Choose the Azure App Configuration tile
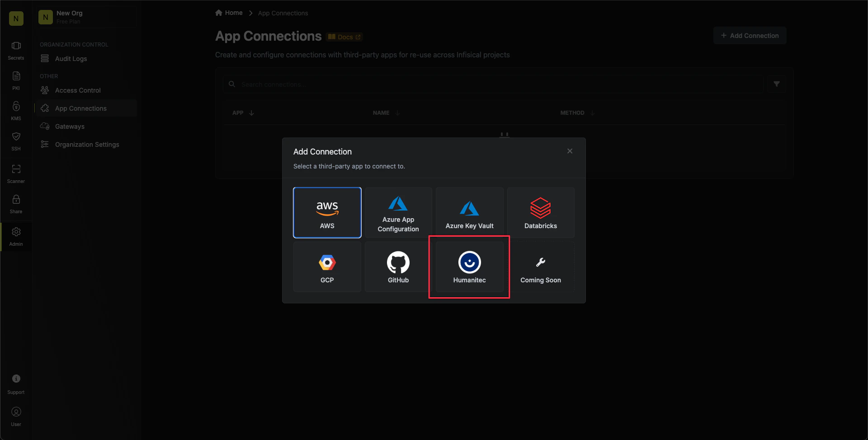The image size is (868, 440). 398,212
